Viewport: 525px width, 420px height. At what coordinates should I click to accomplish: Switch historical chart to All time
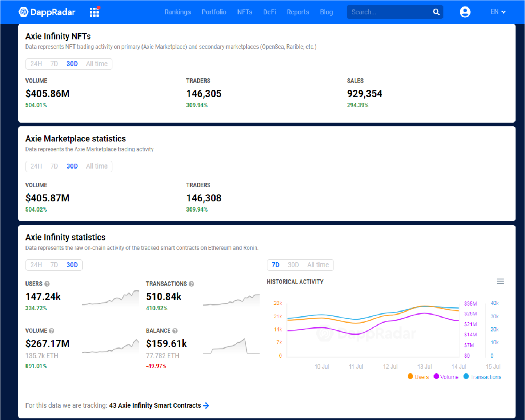(x=318, y=265)
